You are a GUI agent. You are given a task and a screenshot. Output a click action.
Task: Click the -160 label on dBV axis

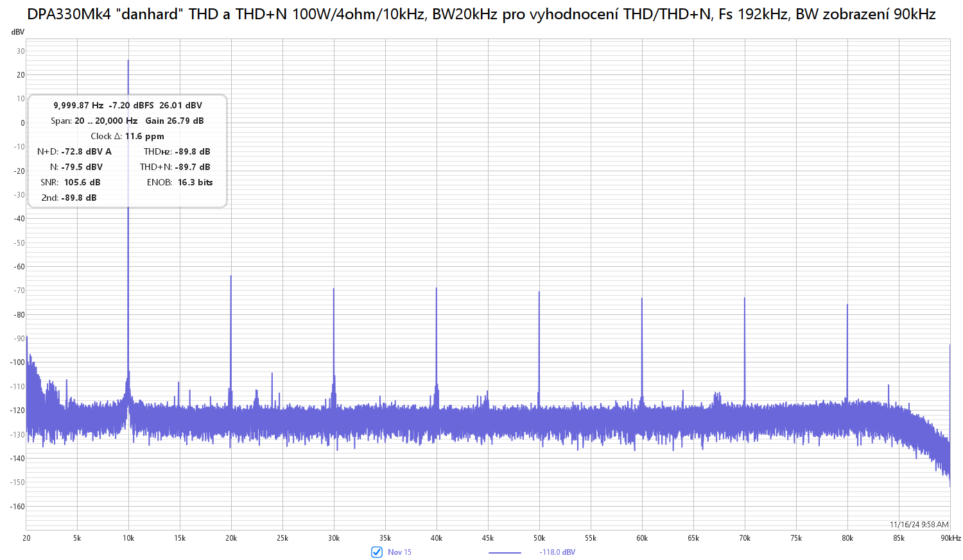pos(17,507)
